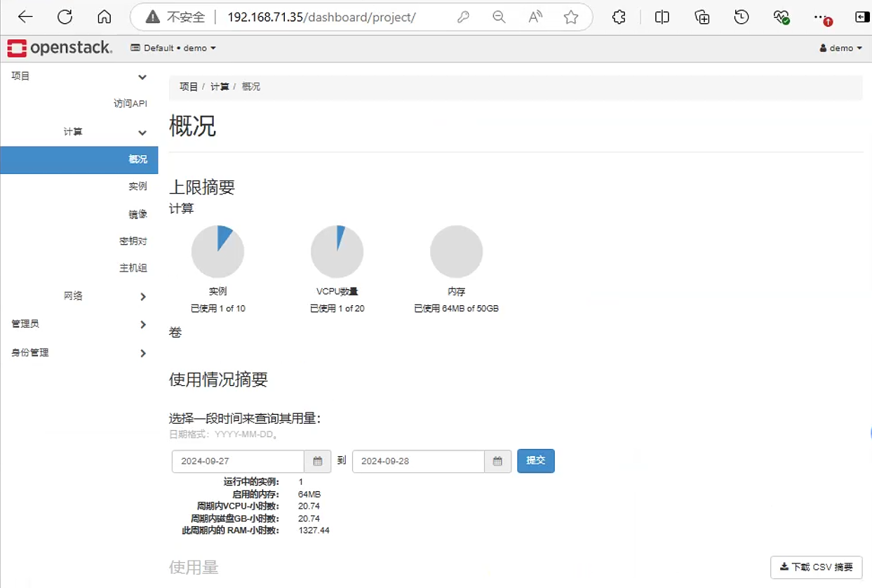The image size is (872, 588).
Task: Show the browser history panel
Action: (742, 18)
